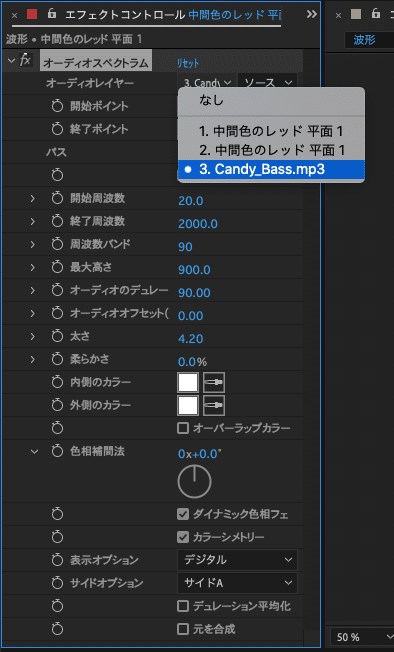This screenshot has height=652, width=394.
Task: Collapse the 色相補間法 property
Action: pos(34,451)
